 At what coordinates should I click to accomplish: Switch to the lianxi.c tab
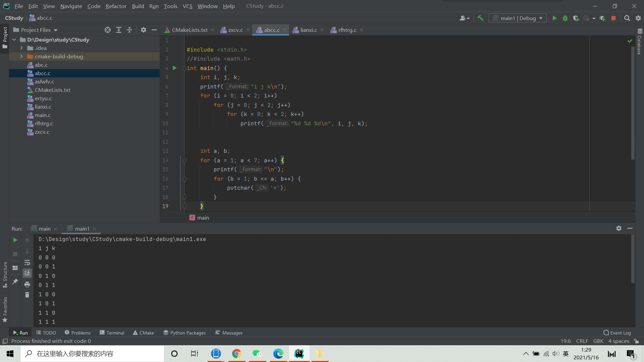(x=308, y=29)
